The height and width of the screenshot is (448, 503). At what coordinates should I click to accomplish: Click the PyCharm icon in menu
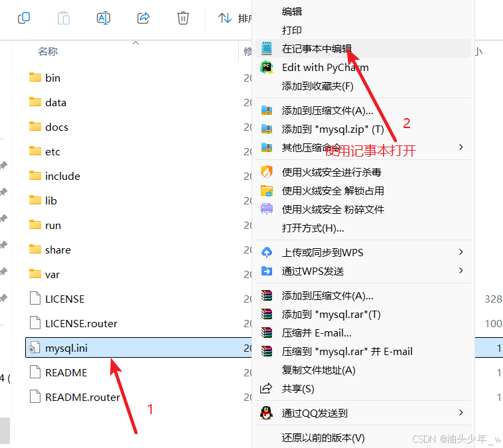point(267,68)
